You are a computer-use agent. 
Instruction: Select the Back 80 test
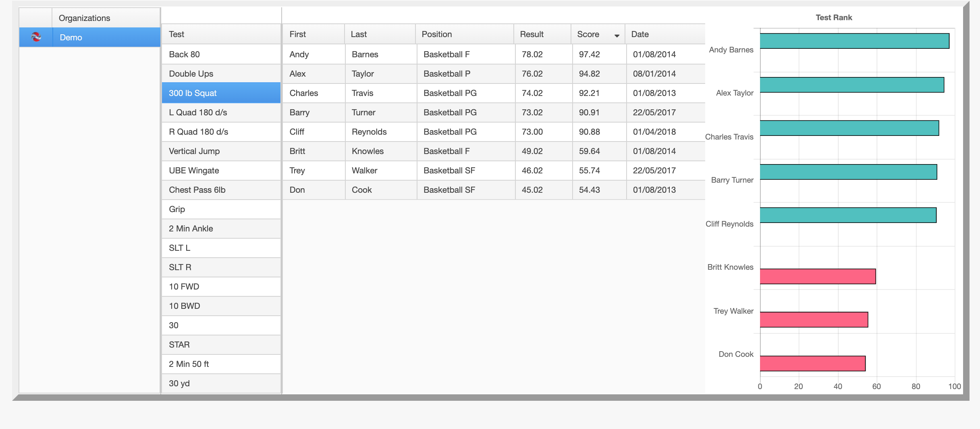pyautogui.click(x=221, y=54)
